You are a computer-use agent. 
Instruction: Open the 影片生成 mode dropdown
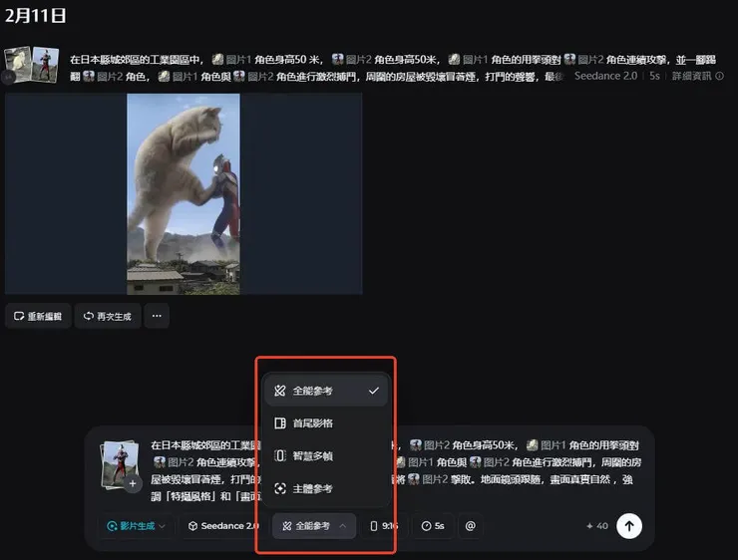pyautogui.click(x=136, y=526)
